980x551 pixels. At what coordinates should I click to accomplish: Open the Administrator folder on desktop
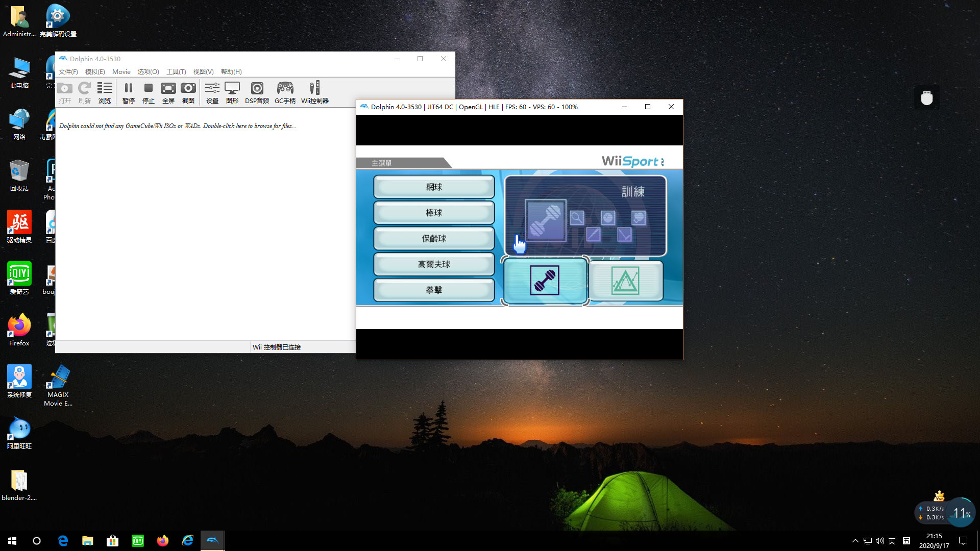click(x=19, y=21)
